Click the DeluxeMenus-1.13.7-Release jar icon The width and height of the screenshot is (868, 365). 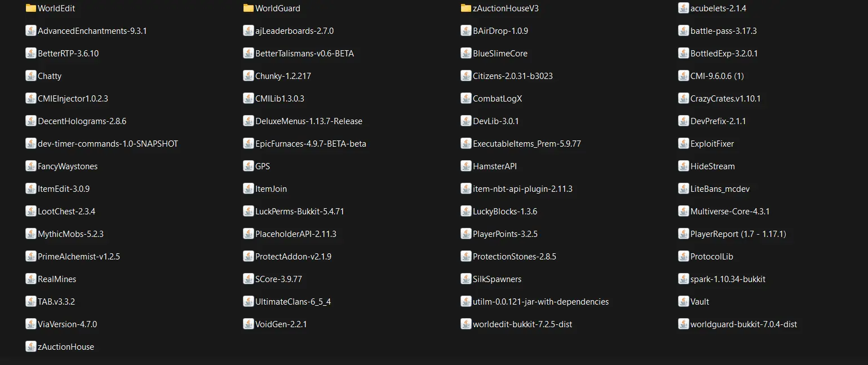249,121
